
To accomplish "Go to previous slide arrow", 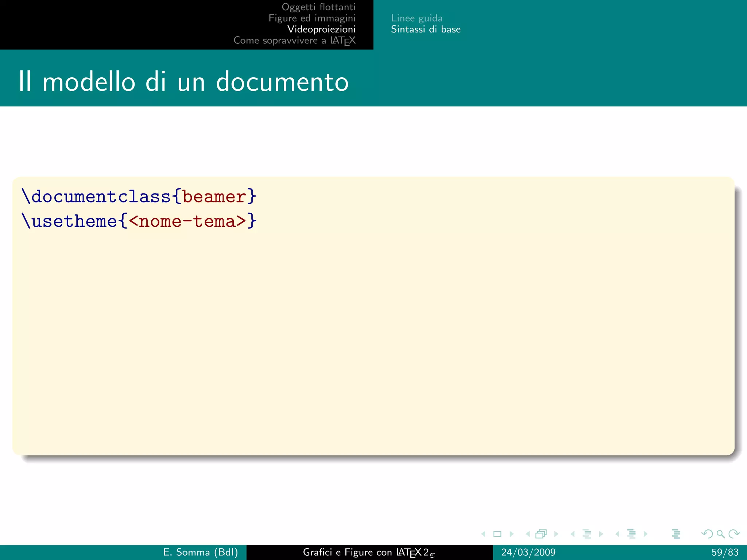I will point(483,534).
